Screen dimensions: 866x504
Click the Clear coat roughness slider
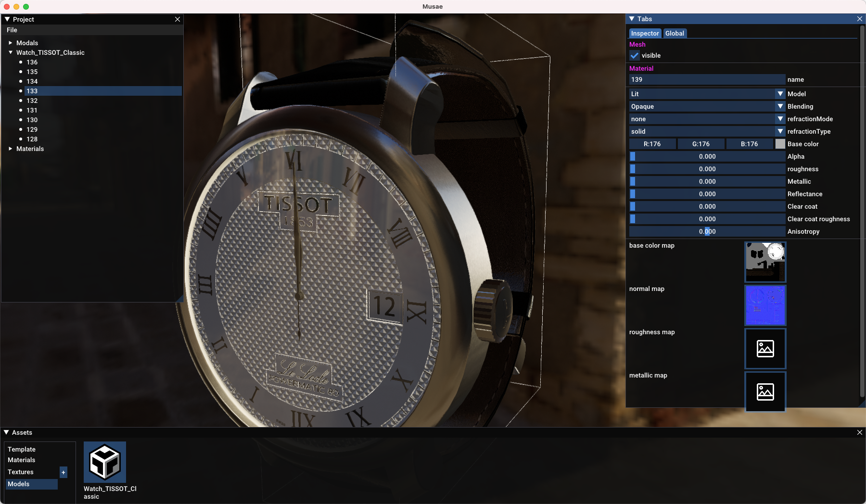[x=707, y=219]
